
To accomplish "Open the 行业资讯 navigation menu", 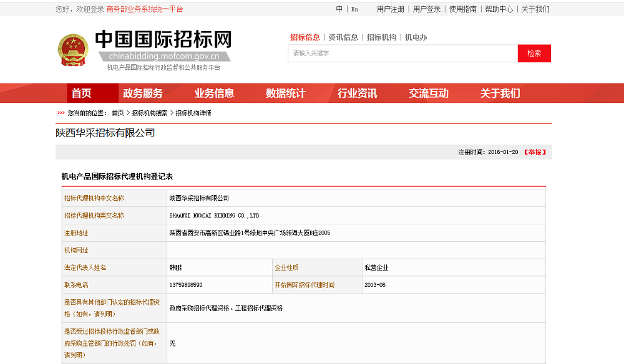I will 357,93.
